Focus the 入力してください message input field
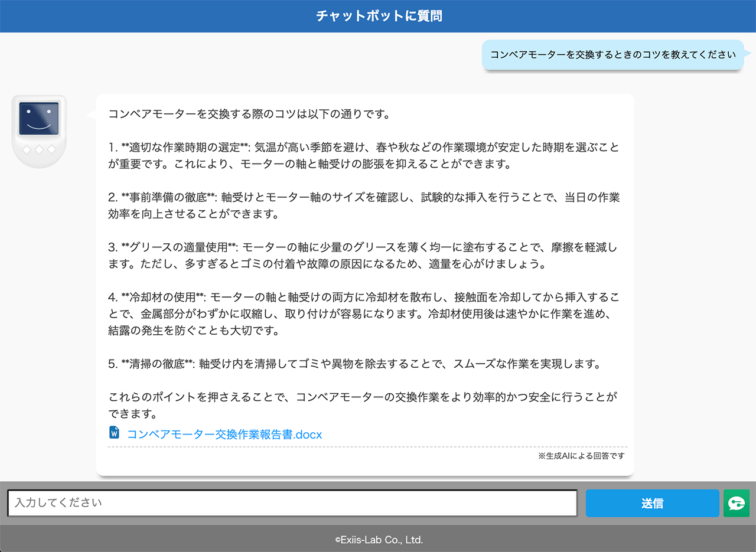The height and width of the screenshot is (552, 756). click(x=292, y=503)
